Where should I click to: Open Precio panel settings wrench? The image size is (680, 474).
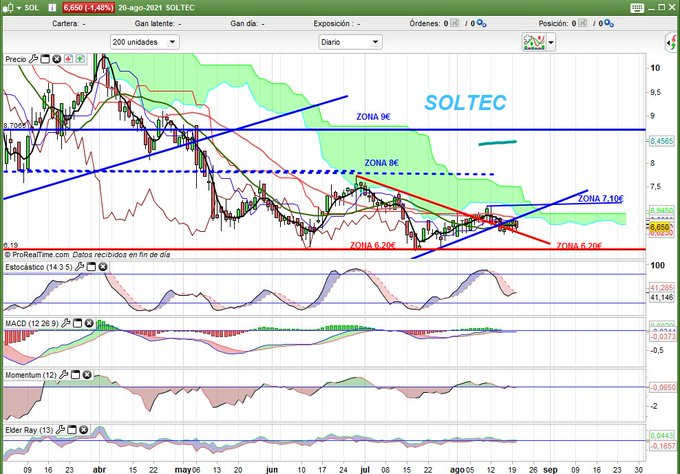point(33,59)
